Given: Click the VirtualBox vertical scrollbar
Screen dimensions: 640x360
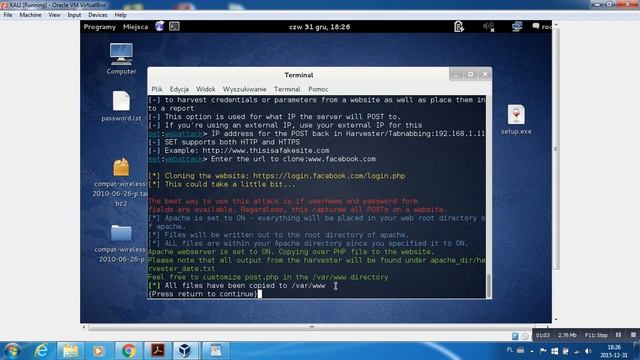Looking at the screenshot, I should click(x=556, y=149).
